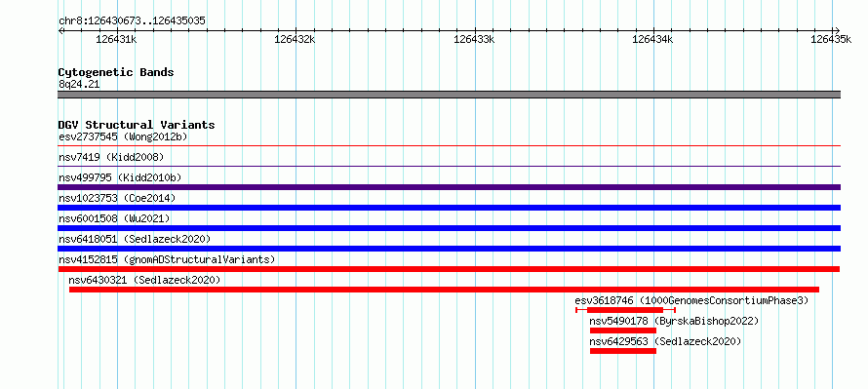Click the 126434k ruler tick label
This screenshot has height=389, width=868.
(652, 39)
